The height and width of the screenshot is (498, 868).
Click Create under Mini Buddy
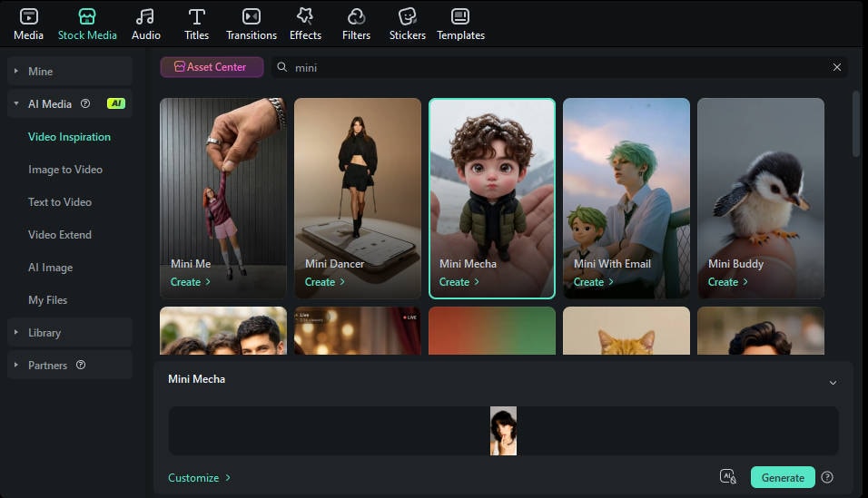727,281
